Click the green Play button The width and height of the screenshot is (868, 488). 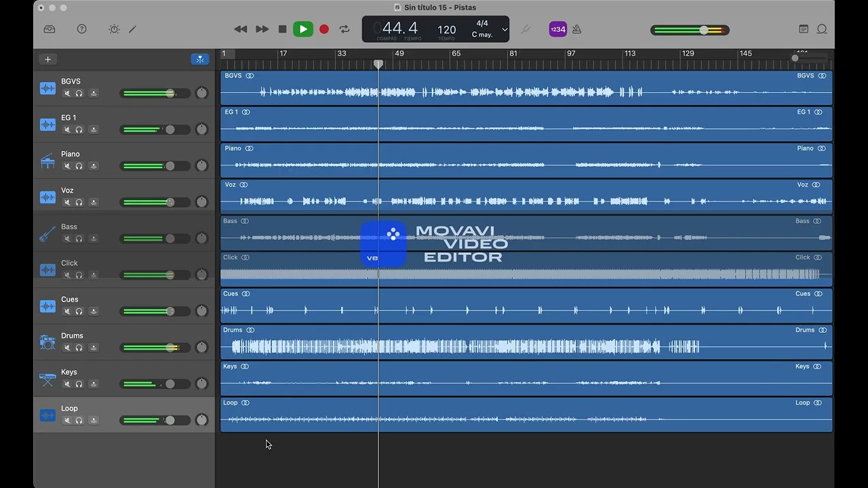coord(303,29)
